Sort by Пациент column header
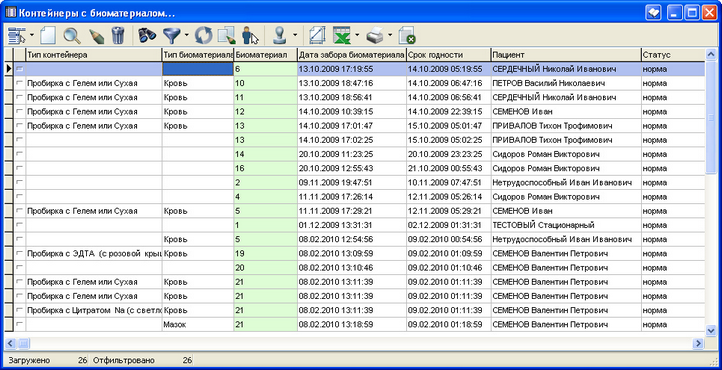 (x=566, y=55)
